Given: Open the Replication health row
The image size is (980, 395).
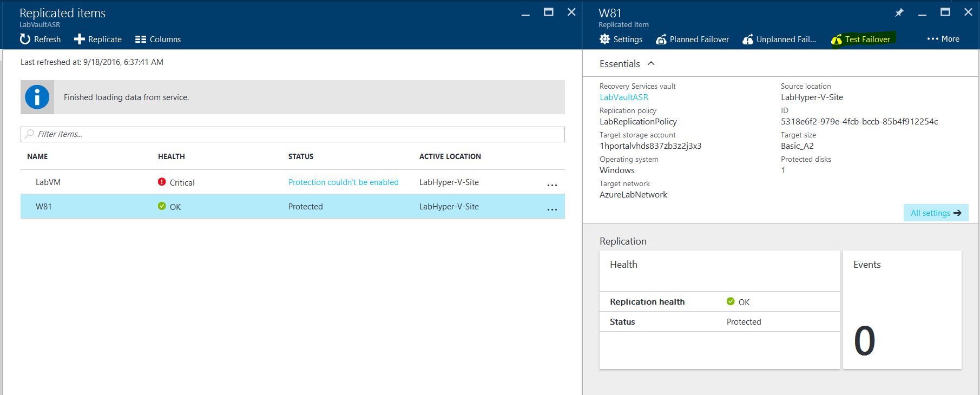Looking at the screenshot, I should point(719,302).
